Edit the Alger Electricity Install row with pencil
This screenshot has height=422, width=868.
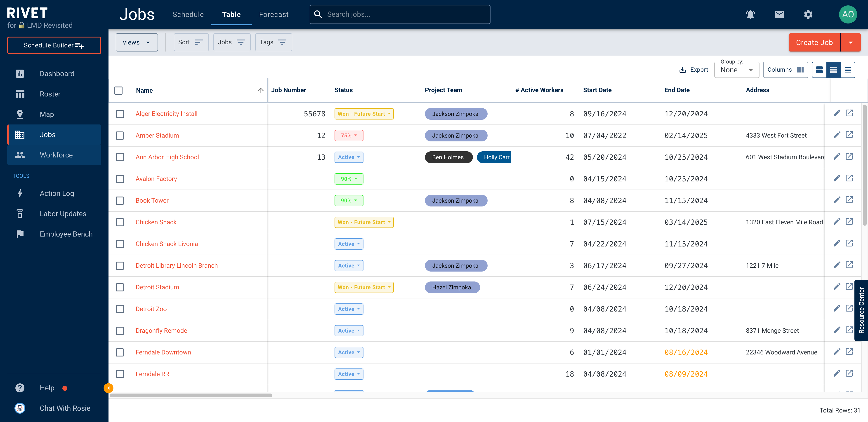coord(837,113)
